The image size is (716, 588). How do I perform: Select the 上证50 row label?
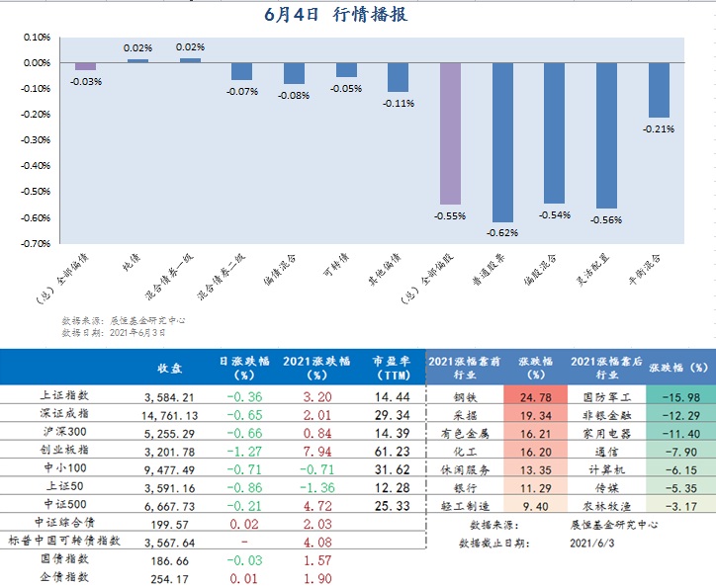coord(64,486)
